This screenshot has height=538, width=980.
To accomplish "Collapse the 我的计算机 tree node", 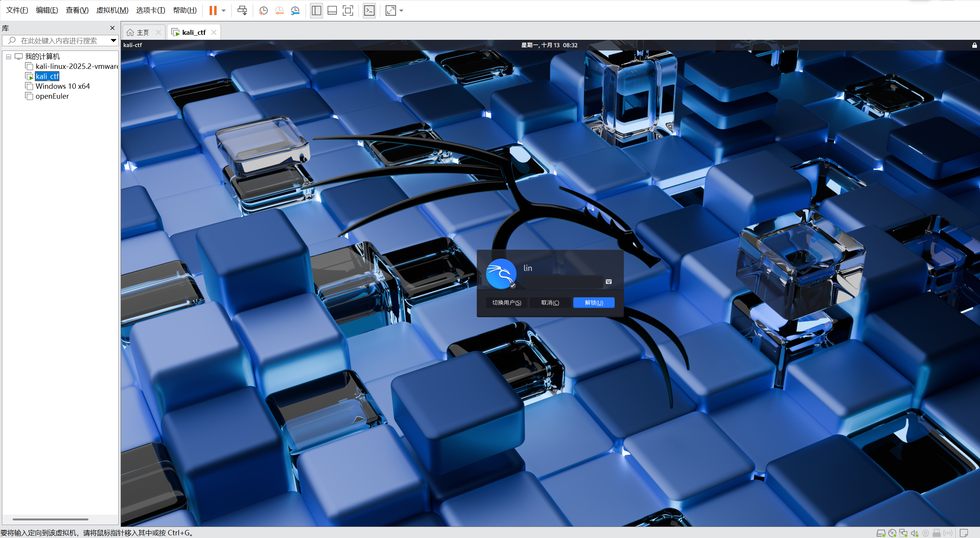I will pyautogui.click(x=8, y=57).
